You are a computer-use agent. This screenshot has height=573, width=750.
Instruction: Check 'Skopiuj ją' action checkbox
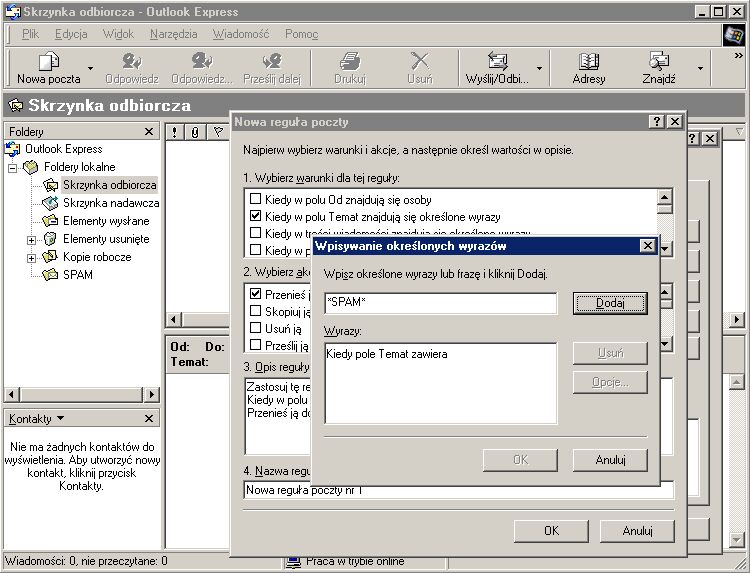(255, 311)
